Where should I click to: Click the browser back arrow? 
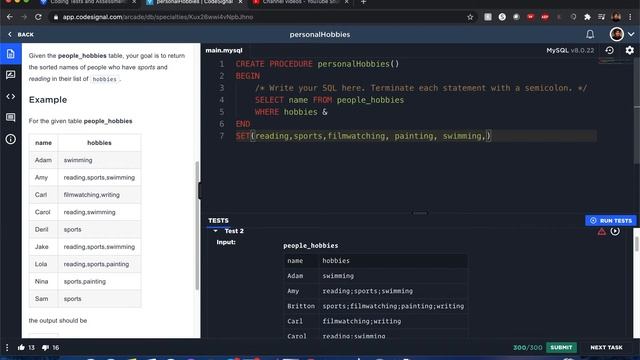coord(10,17)
